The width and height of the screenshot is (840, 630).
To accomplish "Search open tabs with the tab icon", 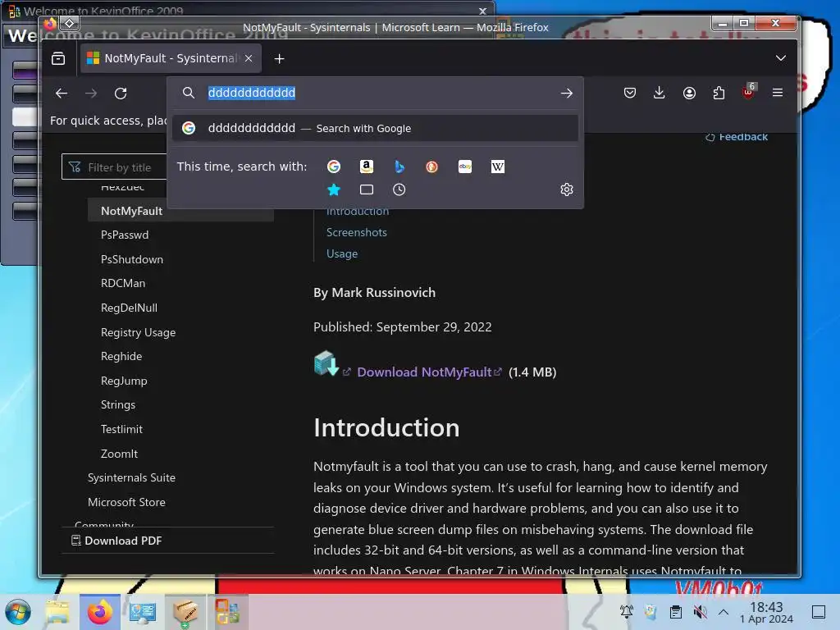I will [367, 189].
